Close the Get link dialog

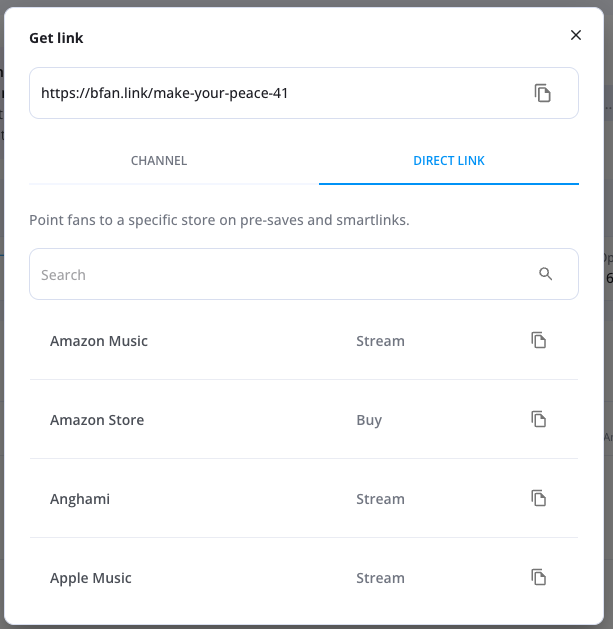(576, 36)
